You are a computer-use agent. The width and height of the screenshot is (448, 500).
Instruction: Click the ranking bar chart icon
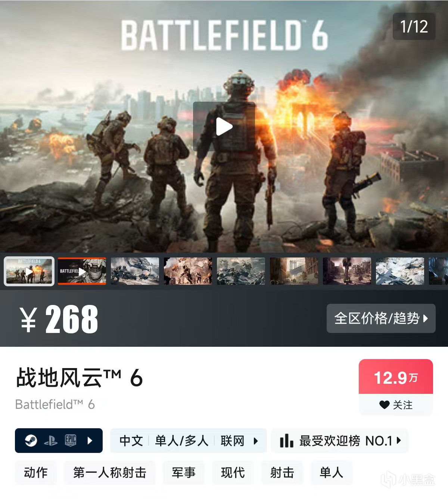click(286, 441)
